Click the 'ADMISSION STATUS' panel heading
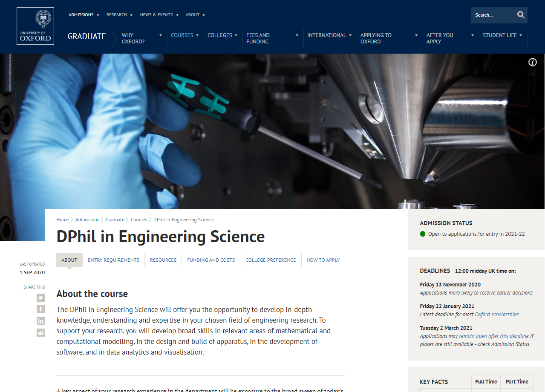 tap(446, 223)
